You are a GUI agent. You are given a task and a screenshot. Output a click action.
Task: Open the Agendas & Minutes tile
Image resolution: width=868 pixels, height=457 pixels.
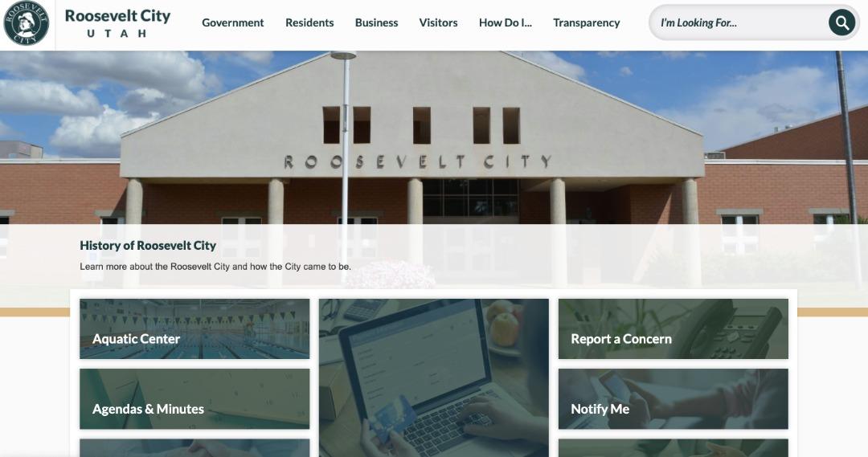coord(194,399)
